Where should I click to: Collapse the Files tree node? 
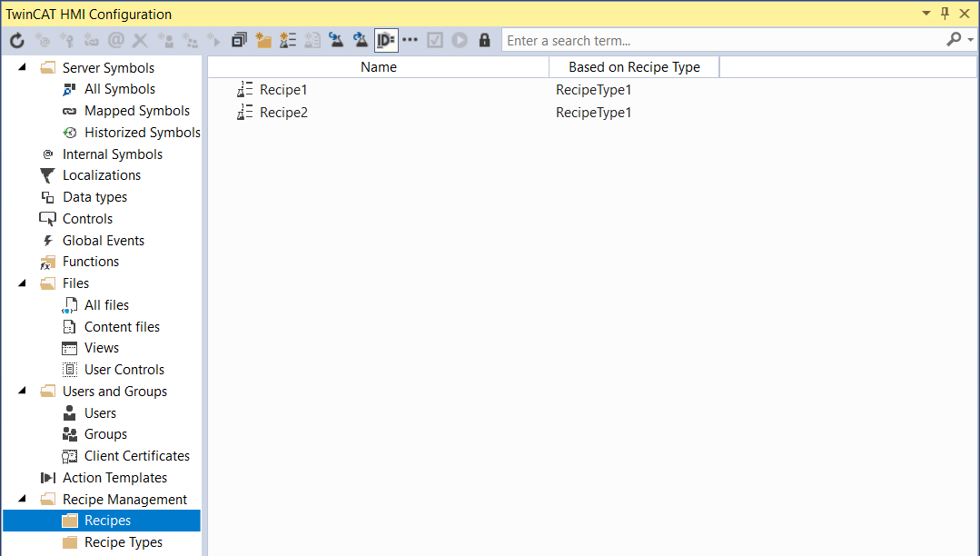point(23,283)
